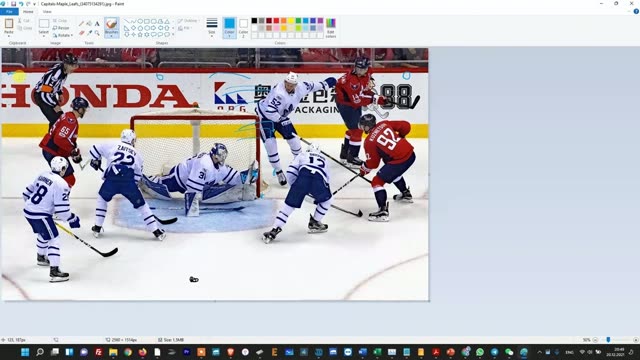Screen dimensions: 640x360
Task: Show hidden system tray icons chevron
Action: pyautogui.click(x=539, y=352)
